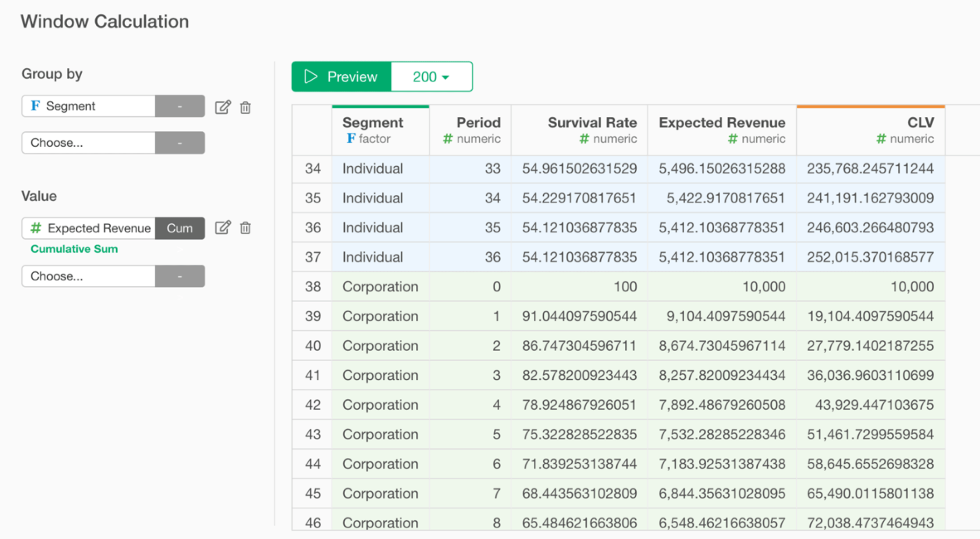Toggle the dash control on the Group by Choose field

pyautogui.click(x=179, y=143)
